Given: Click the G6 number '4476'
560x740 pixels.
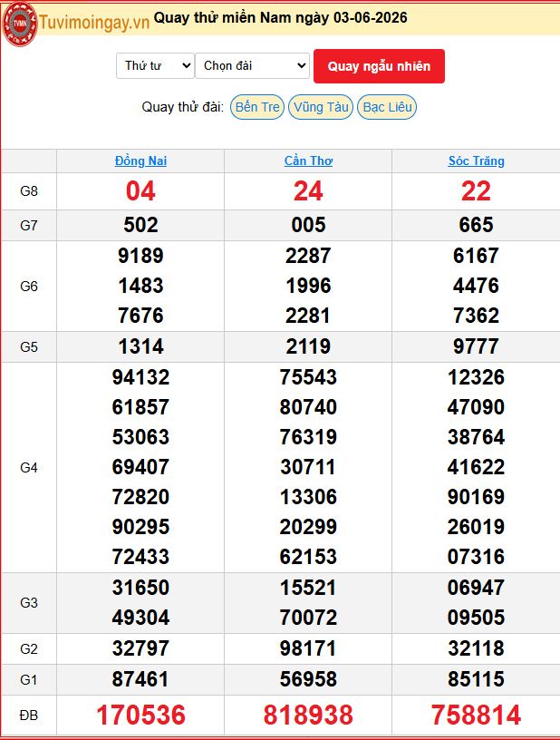Looking at the screenshot, I should tap(476, 286).
